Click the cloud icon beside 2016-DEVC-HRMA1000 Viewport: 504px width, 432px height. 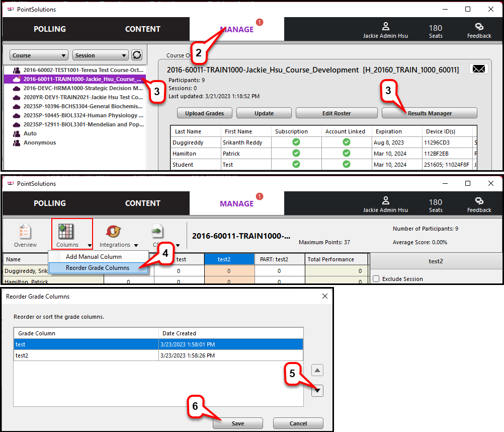[x=17, y=88]
